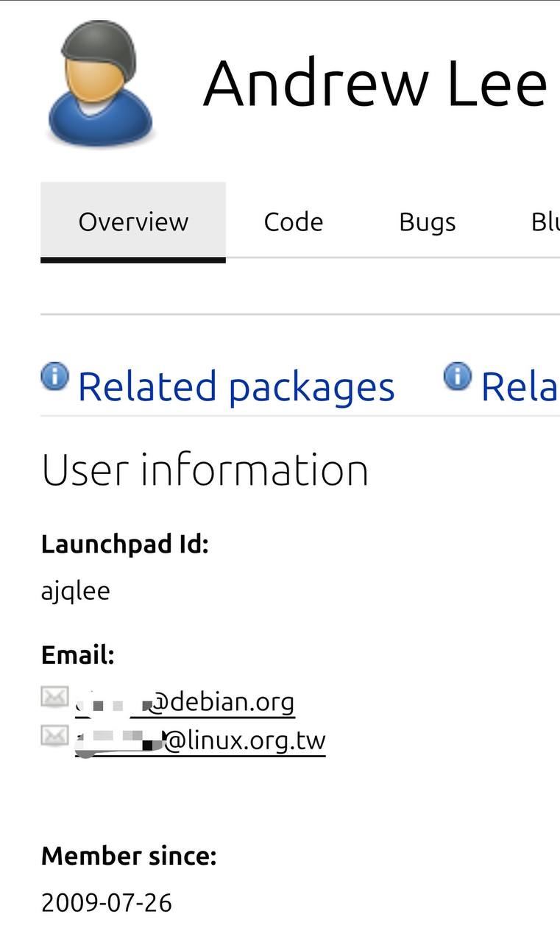Click the info icon beside Related packages

click(54, 376)
